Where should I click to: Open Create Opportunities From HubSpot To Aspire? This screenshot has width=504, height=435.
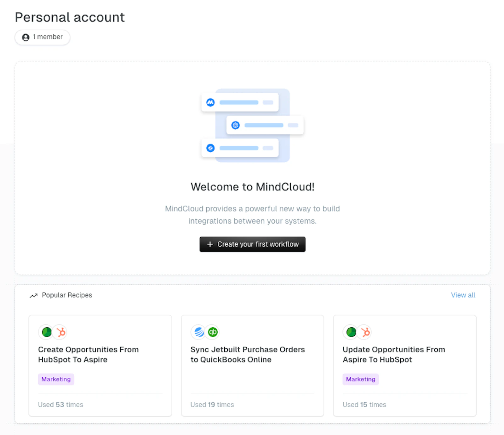click(x=88, y=355)
